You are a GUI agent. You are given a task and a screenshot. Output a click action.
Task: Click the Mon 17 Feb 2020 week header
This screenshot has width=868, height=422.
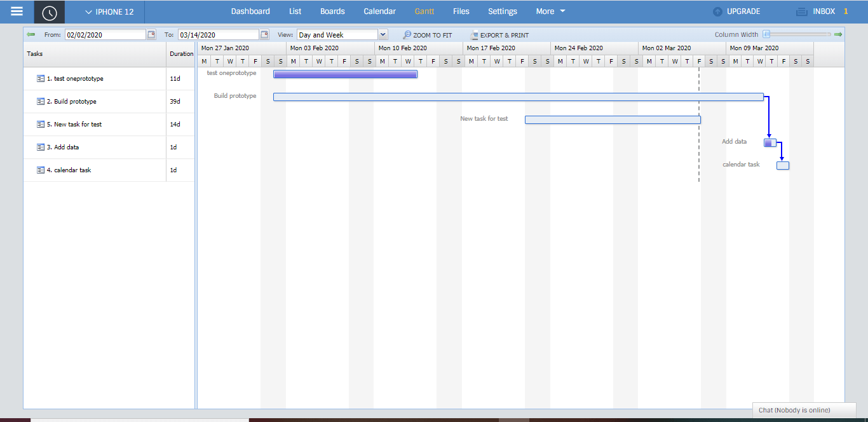click(x=507, y=48)
